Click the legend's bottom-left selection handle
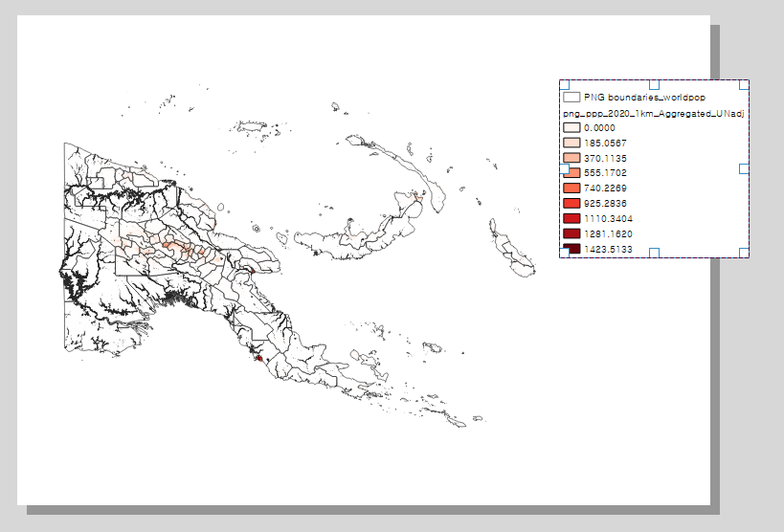 pyautogui.click(x=564, y=253)
